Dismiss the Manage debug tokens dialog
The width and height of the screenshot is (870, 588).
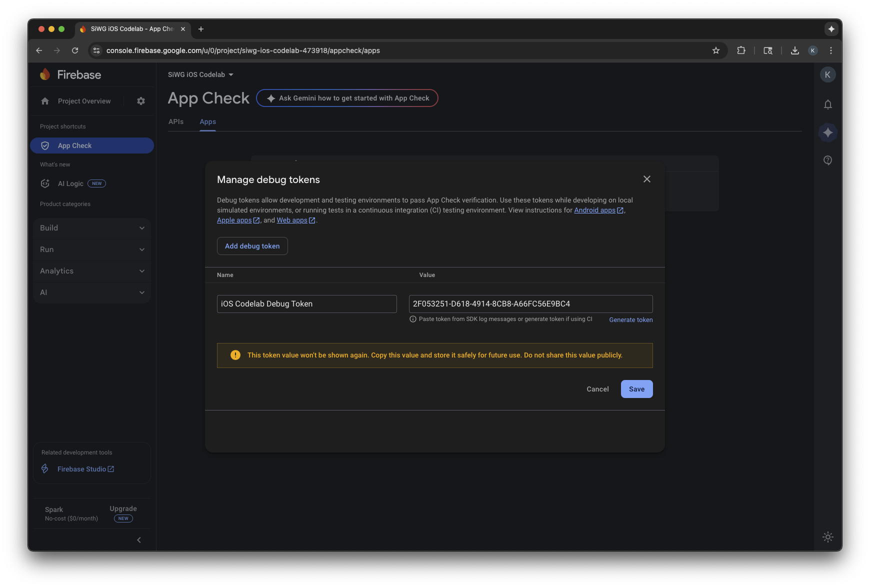coord(647,179)
